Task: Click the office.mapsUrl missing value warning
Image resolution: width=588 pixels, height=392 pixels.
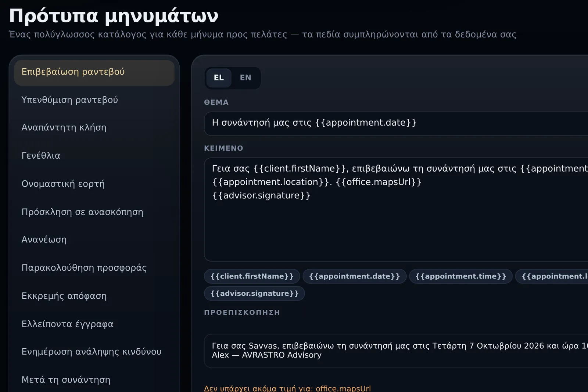Action: click(287, 388)
